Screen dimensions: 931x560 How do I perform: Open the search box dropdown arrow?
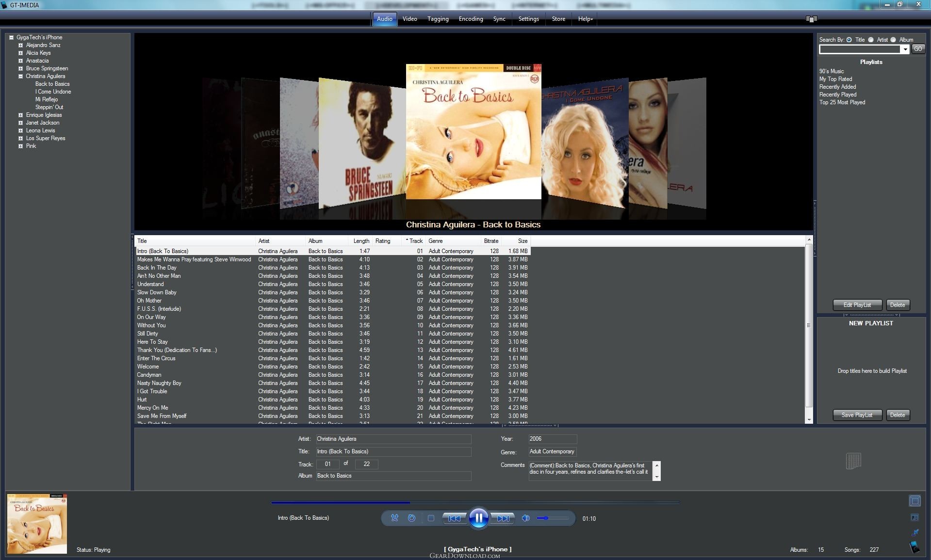click(x=905, y=49)
